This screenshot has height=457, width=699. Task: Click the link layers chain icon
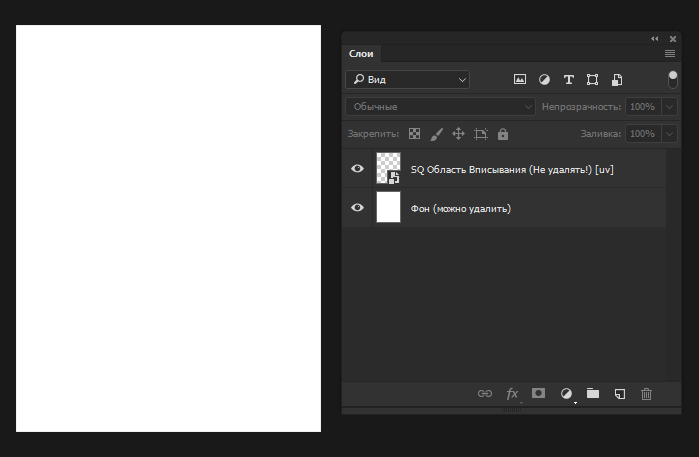(x=485, y=393)
